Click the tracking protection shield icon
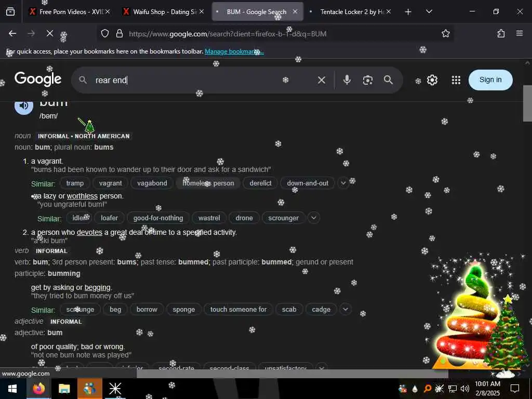The height and width of the screenshot is (399, 532). [x=105, y=33]
